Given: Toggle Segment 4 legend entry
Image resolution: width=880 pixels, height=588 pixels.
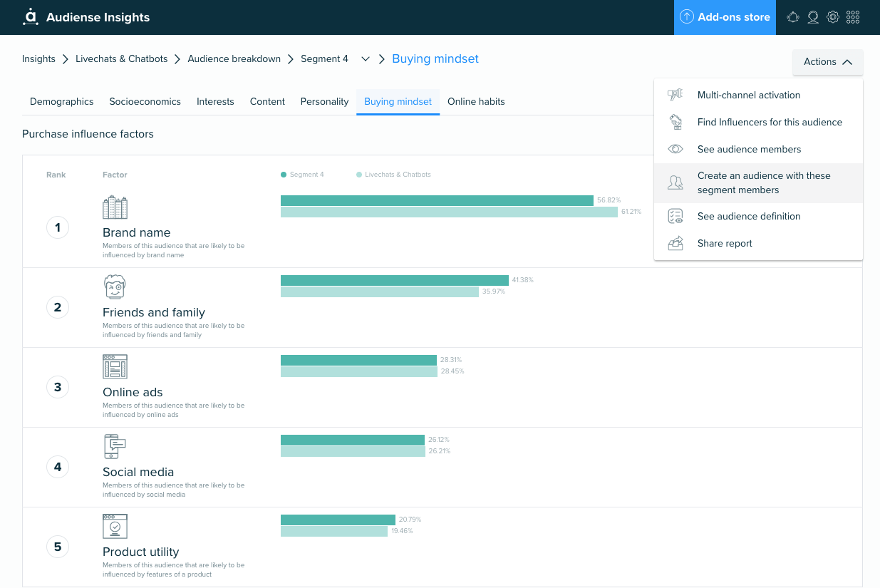Looking at the screenshot, I should [x=302, y=175].
